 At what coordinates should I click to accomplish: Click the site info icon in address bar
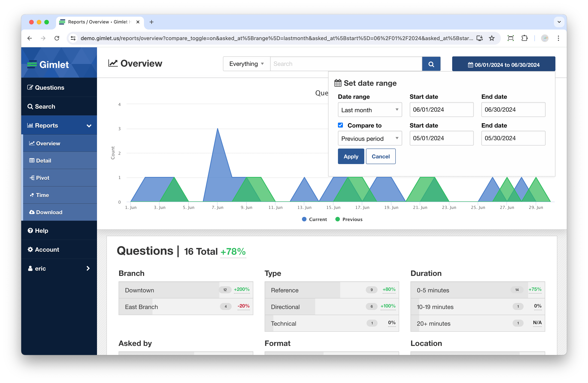[73, 38]
